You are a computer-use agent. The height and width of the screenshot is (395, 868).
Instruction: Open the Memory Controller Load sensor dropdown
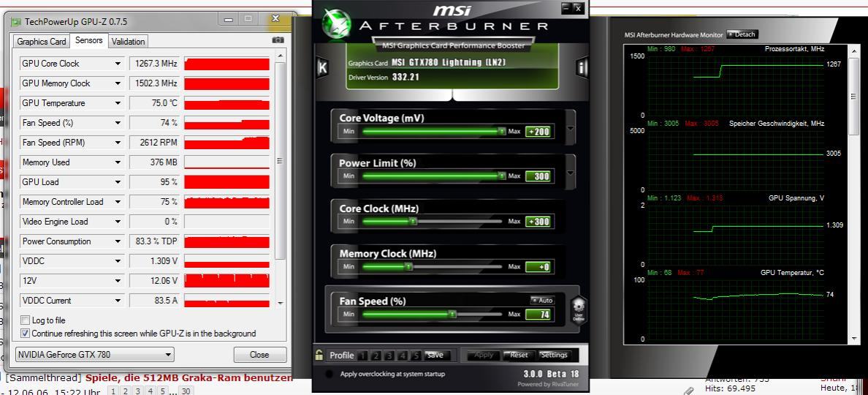[118, 202]
